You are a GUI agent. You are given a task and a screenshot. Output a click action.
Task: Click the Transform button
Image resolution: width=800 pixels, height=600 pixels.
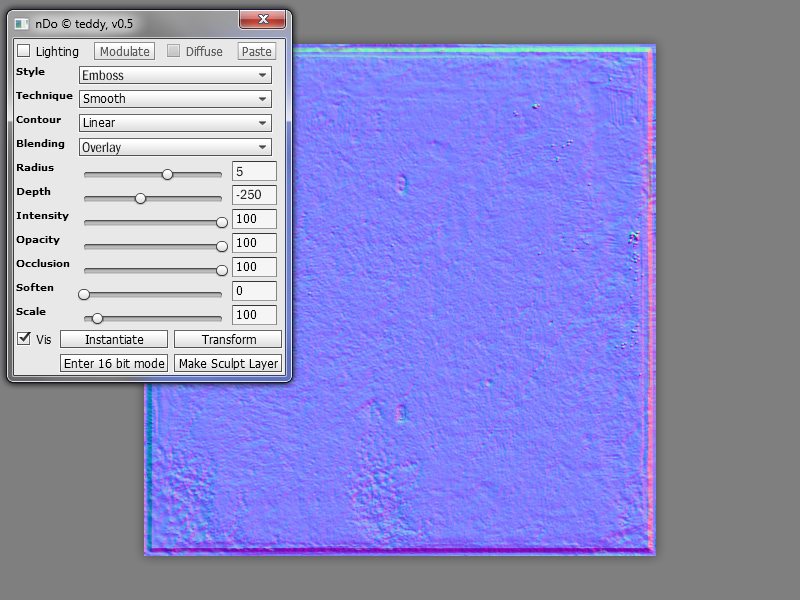tap(228, 339)
